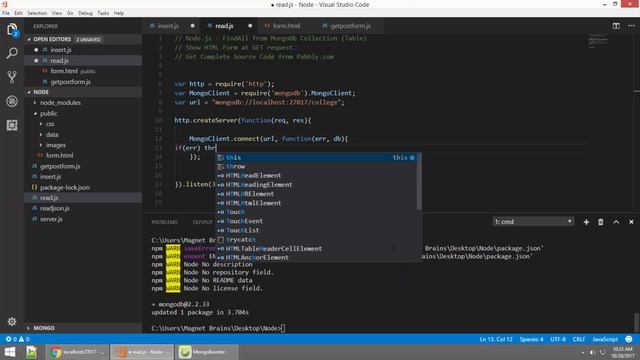Open the Search view in activity bar
The width and height of the screenshot is (640, 360).
coord(12,53)
